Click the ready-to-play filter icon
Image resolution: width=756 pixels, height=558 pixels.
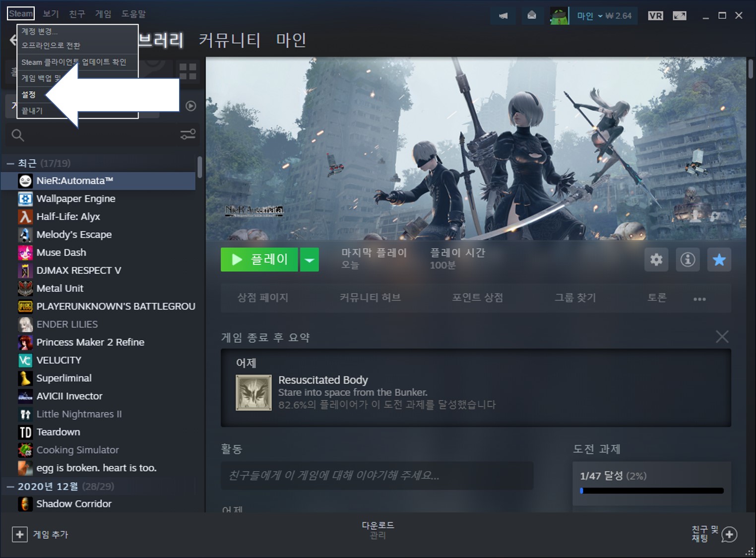[190, 106]
